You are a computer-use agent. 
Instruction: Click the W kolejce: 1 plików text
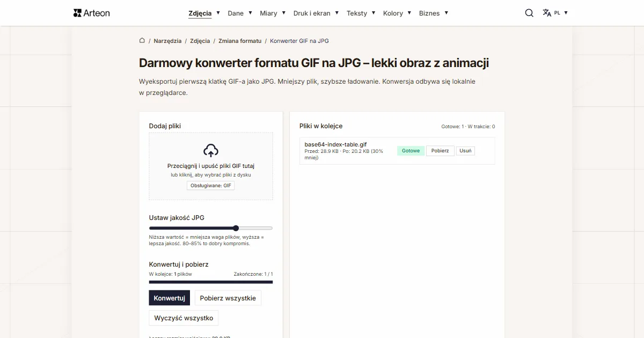[170, 274]
